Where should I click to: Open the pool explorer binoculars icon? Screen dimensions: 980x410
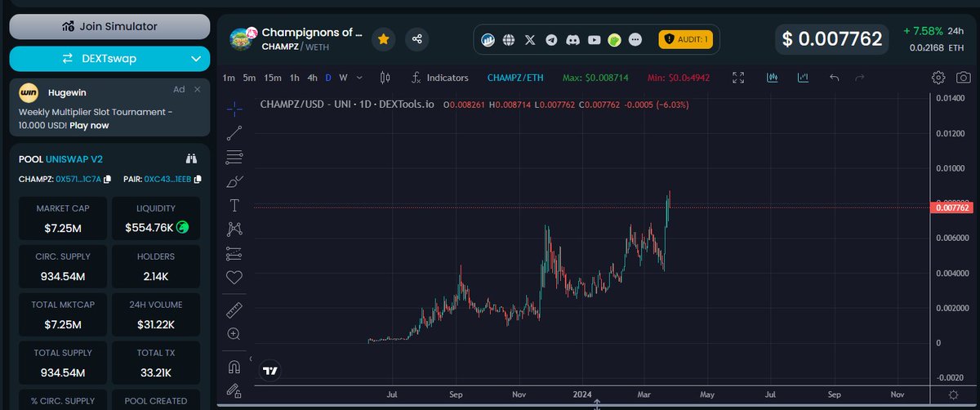pyautogui.click(x=192, y=158)
